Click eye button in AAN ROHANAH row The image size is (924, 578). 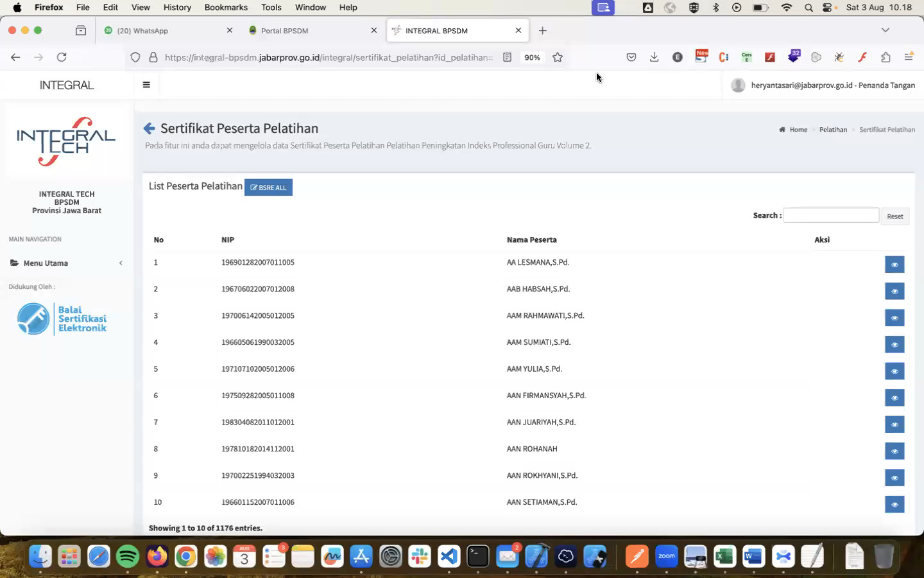coord(894,451)
